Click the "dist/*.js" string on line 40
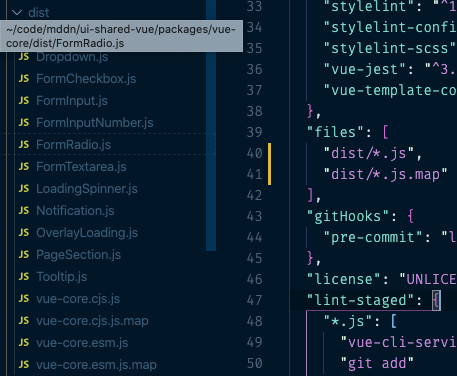The width and height of the screenshot is (457, 376). [369, 153]
